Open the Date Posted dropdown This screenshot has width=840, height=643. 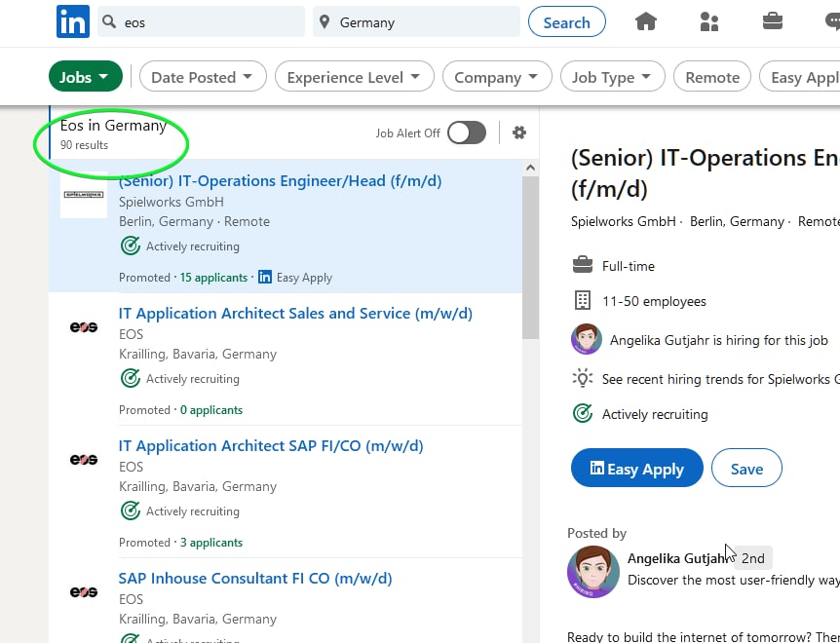[203, 77]
